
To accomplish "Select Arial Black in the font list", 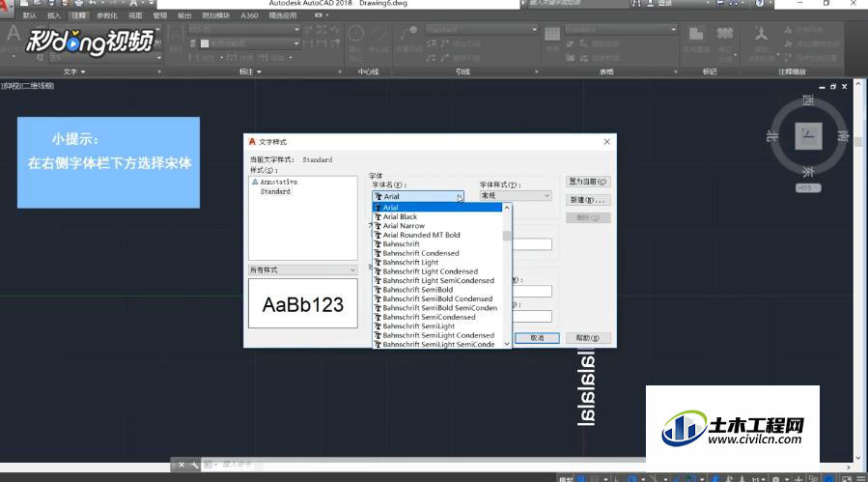I will [x=437, y=216].
